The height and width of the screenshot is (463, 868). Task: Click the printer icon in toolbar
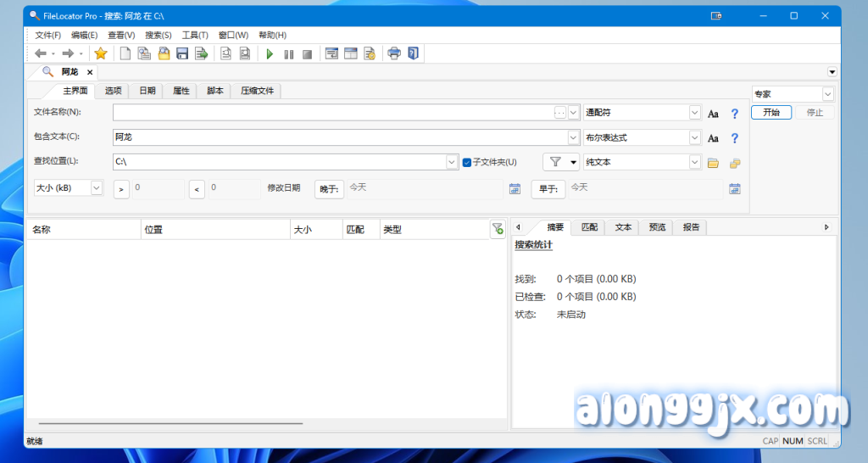394,53
